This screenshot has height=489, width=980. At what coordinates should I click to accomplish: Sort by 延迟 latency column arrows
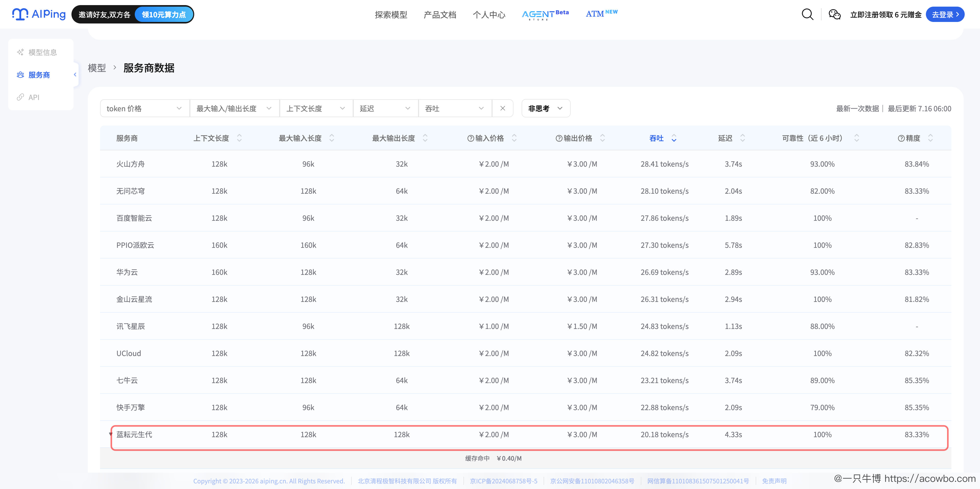tap(743, 138)
